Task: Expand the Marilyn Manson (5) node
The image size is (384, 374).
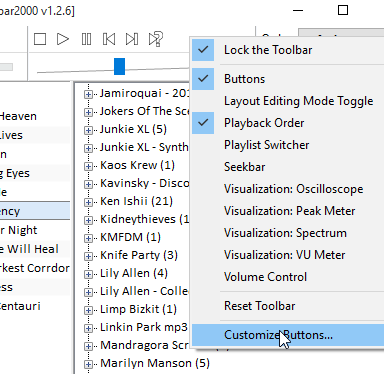Action: pos(88,364)
